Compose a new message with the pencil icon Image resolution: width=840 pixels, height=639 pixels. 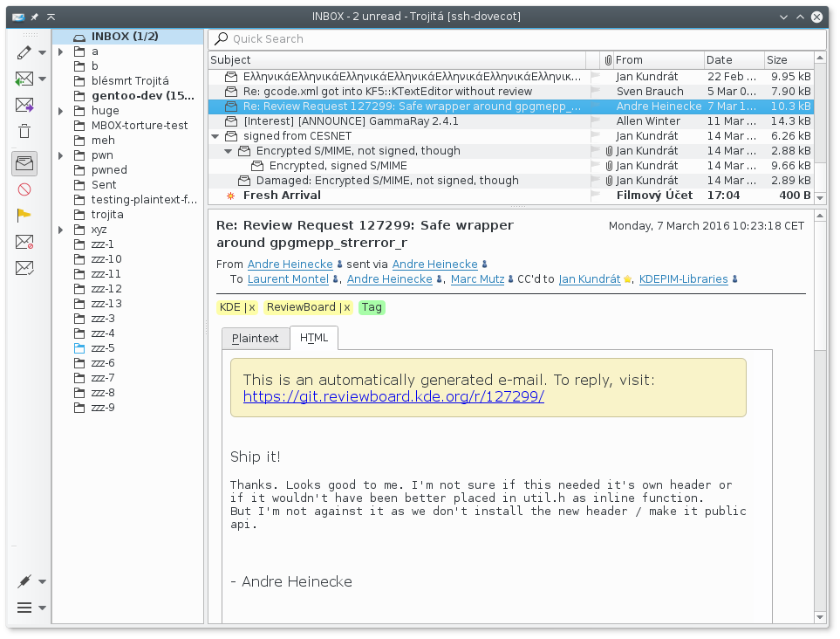tap(24, 52)
